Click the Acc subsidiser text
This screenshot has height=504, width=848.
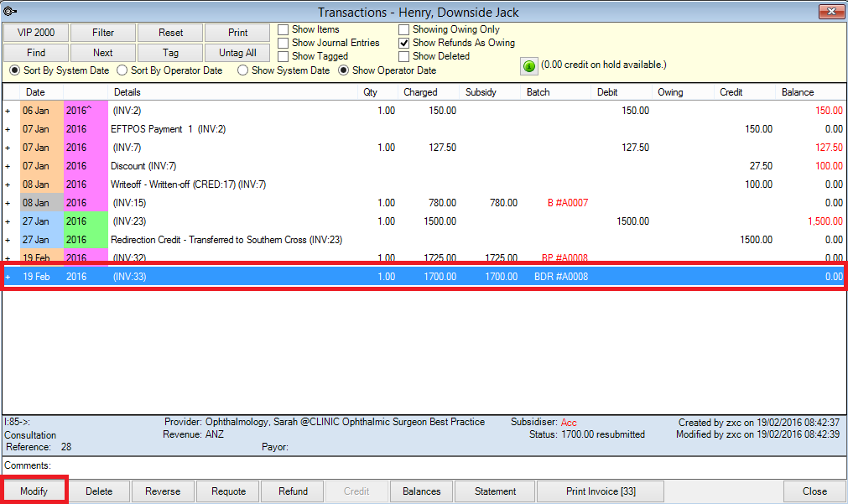[x=569, y=423]
